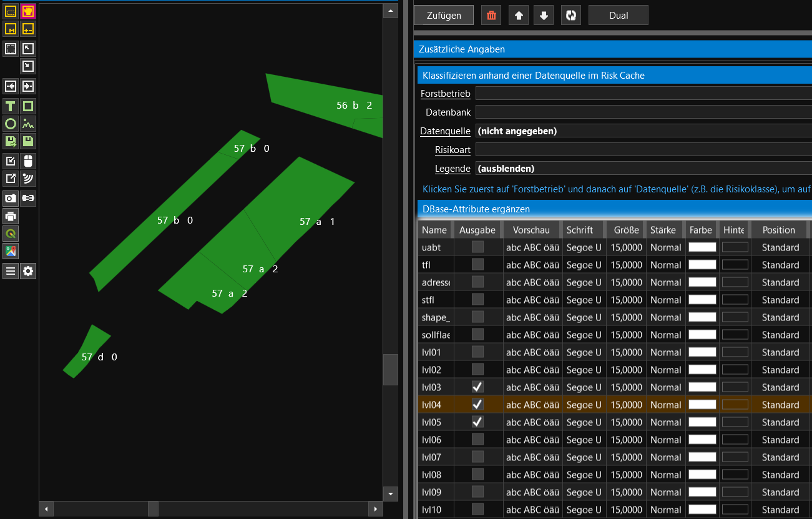Viewport: 812px width, 519px height.
Task: Click the move up arrow icon
Action: coord(518,16)
